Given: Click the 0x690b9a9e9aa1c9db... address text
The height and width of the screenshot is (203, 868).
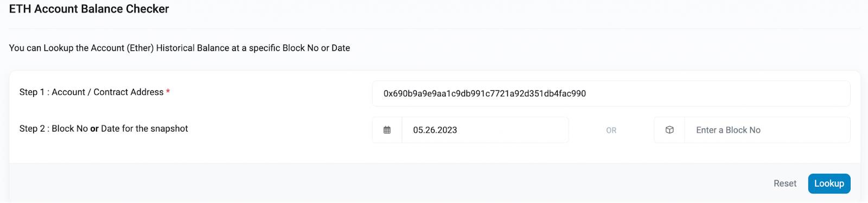Looking at the screenshot, I should (x=484, y=94).
